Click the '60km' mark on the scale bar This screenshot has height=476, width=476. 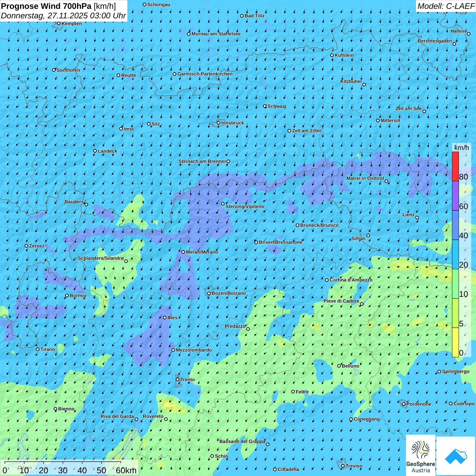pos(126,470)
